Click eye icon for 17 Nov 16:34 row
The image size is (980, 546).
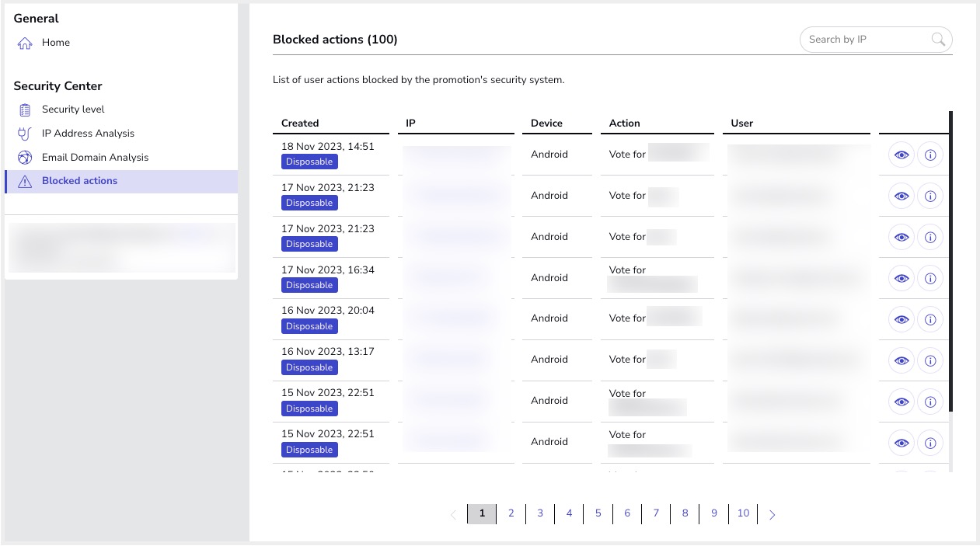[902, 278]
